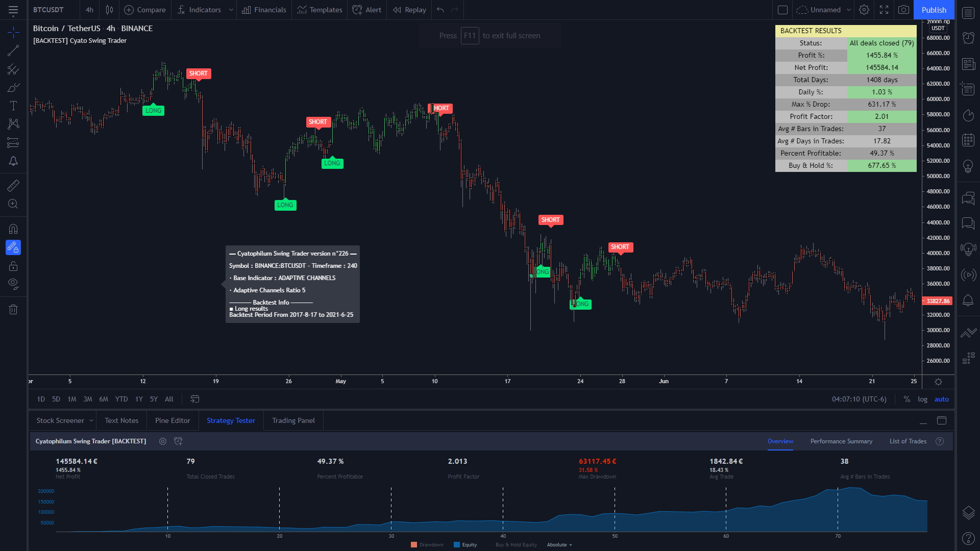Open the notifications bell in right sidebar
Screen dimensions: 980x551
[968, 300]
